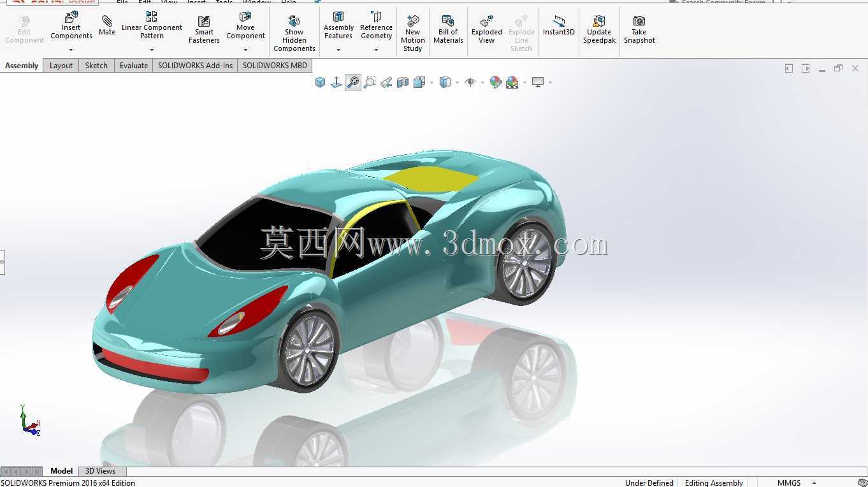The height and width of the screenshot is (487, 868).
Task: Click the MMGS unit system button
Action: coord(789,483)
